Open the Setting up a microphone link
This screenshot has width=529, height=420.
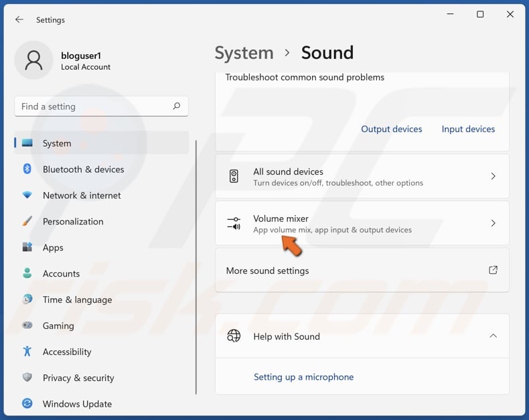(x=303, y=376)
